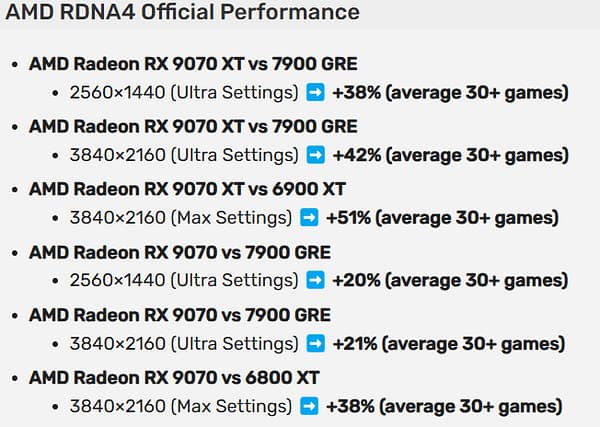Image resolution: width=600 pixels, height=427 pixels.
Task: Click the arrow icon under the first 9070 XT heading
Action: click(x=315, y=93)
